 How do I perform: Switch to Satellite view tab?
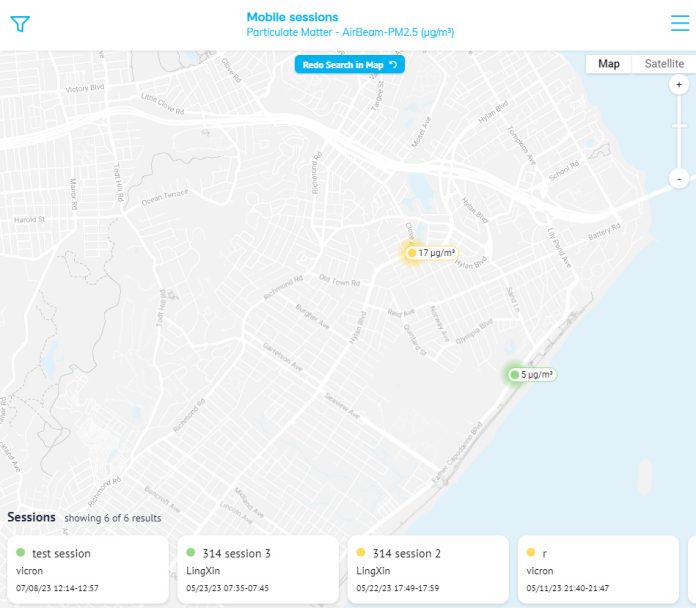point(664,64)
